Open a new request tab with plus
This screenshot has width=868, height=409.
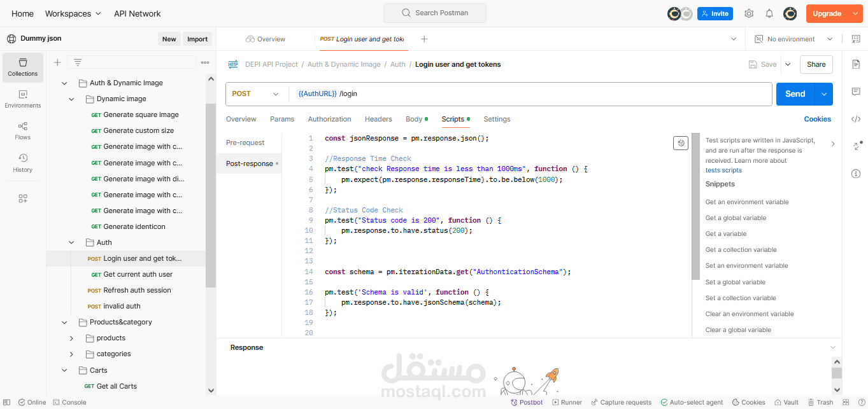(x=424, y=39)
